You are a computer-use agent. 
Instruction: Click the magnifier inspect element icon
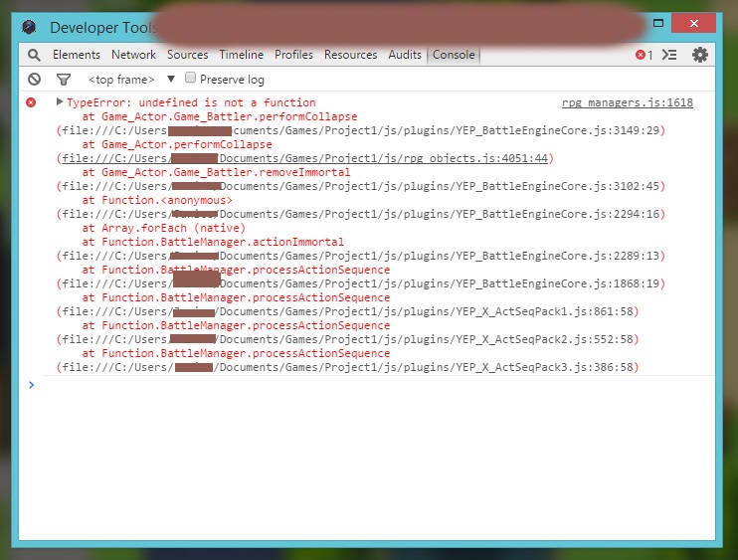[x=34, y=55]
